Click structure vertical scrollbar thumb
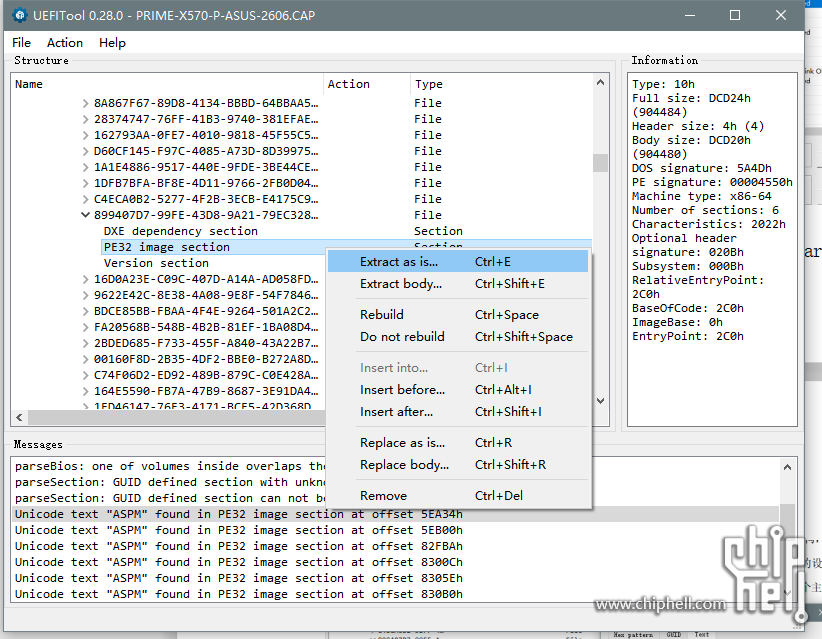The height and width of the screenshot is (639, 822). [600, 163]
